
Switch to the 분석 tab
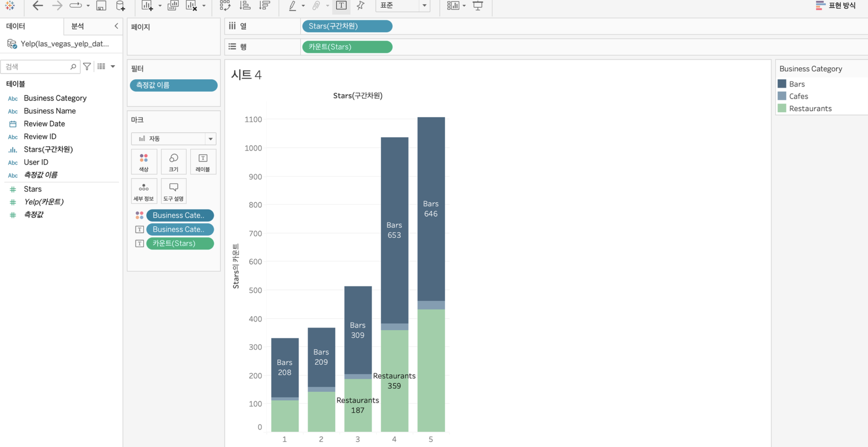tap(77, 26)
